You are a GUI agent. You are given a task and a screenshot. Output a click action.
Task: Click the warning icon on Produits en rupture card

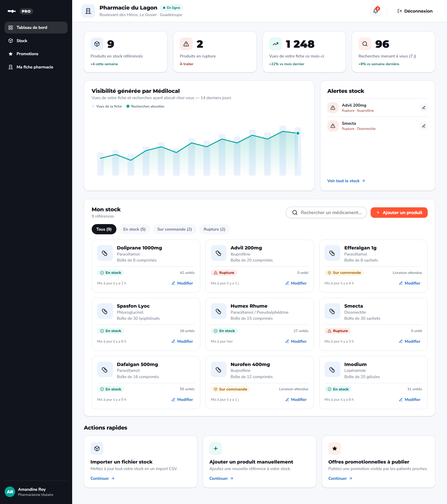(186, 44)
